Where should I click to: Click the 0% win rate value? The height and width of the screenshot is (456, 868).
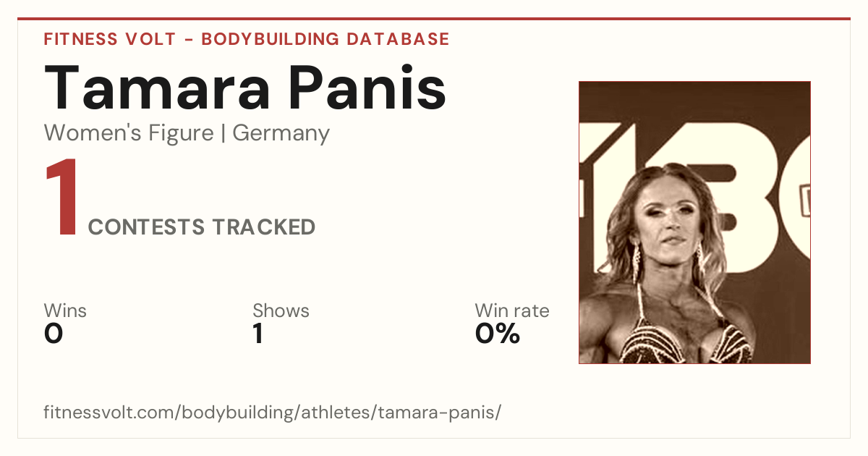click(498, 334)
